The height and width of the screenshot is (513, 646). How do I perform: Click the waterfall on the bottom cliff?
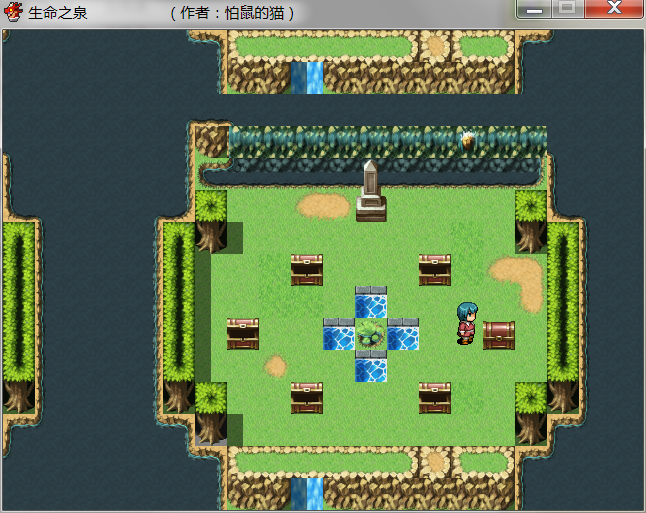click(x=307, y=494)
